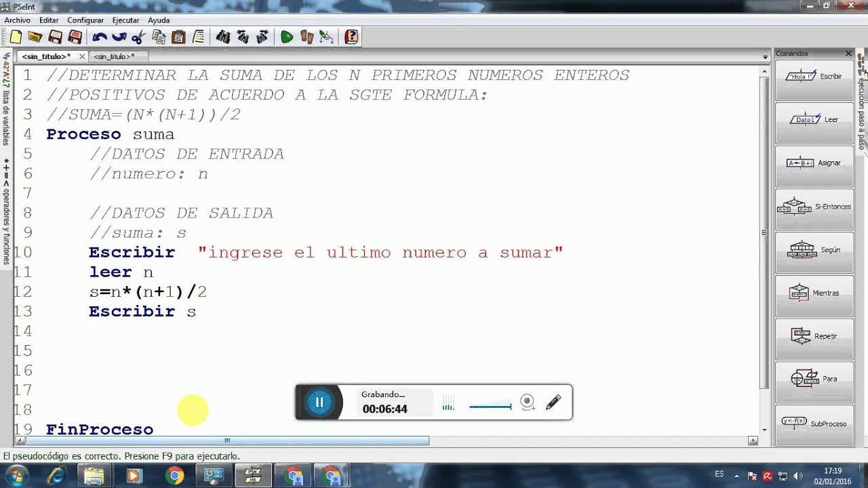The width and height of the screenshot is (868, 488).
Task: Open the Ejecutar menu
Action: (x=125, y=20)
